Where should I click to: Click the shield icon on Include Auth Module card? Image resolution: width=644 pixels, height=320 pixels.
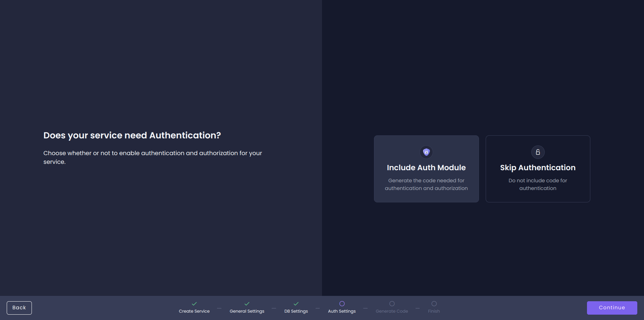point(426,152)
